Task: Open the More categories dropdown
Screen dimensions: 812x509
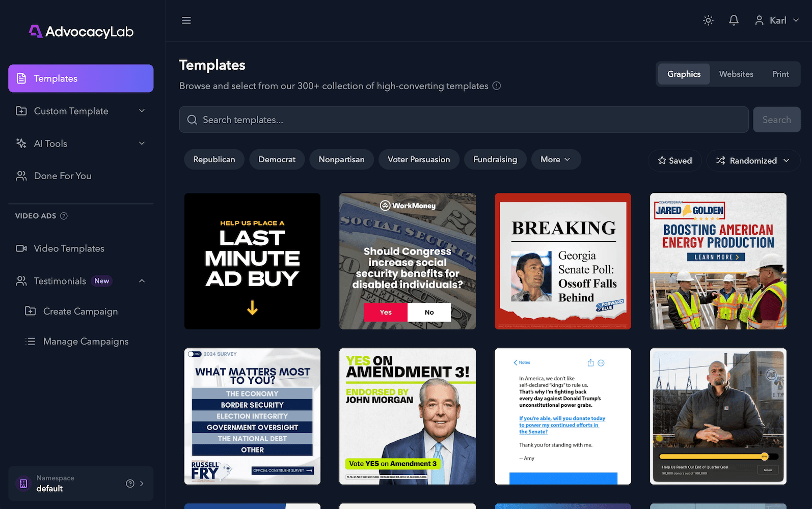Action: pyautogui.click(x=556, y=159)
